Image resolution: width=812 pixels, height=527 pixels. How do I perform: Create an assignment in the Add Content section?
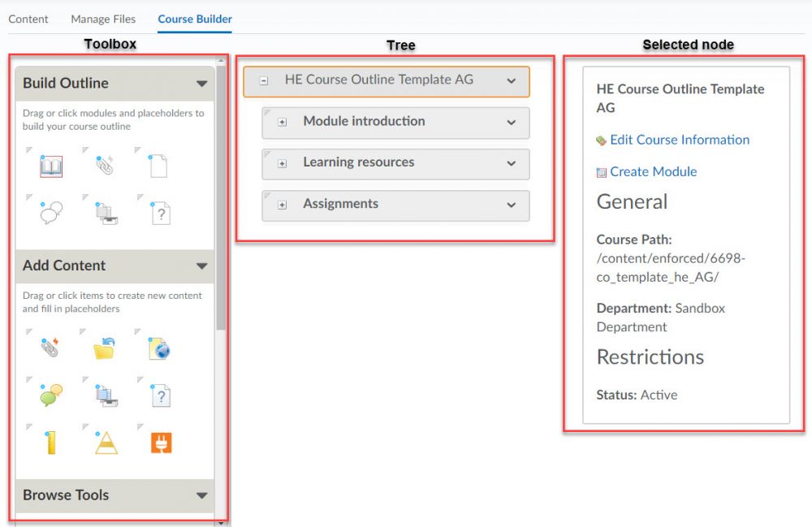106,395
